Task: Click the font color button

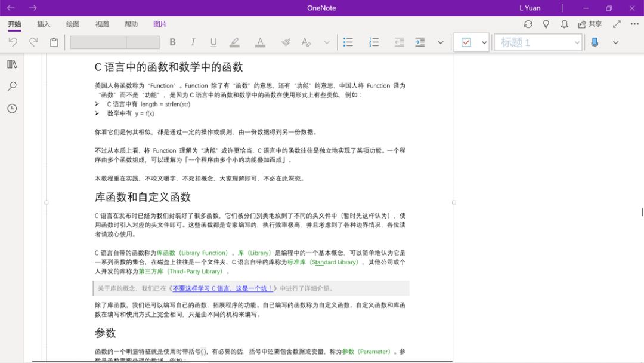Action: point(260,42)
